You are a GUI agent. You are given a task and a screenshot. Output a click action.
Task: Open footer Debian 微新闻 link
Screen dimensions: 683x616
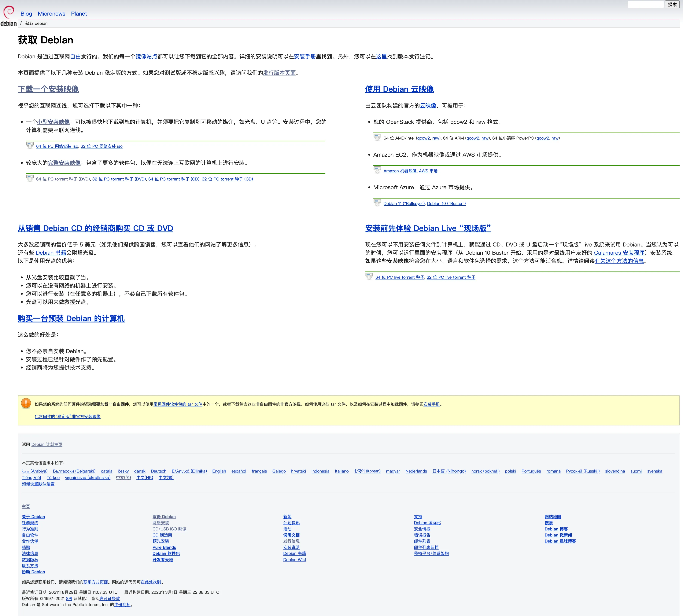tap(558, 535)
